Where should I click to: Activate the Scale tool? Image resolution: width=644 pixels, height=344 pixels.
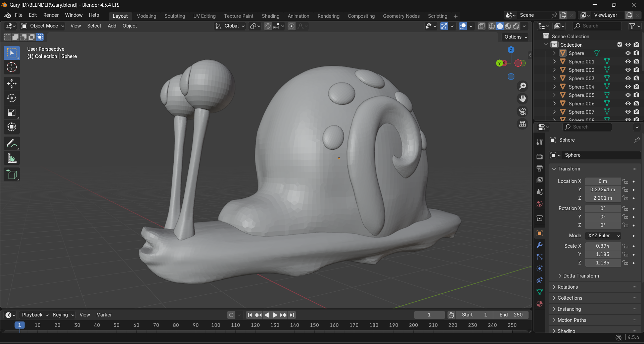pyautogui.click(x=12, y=112)
